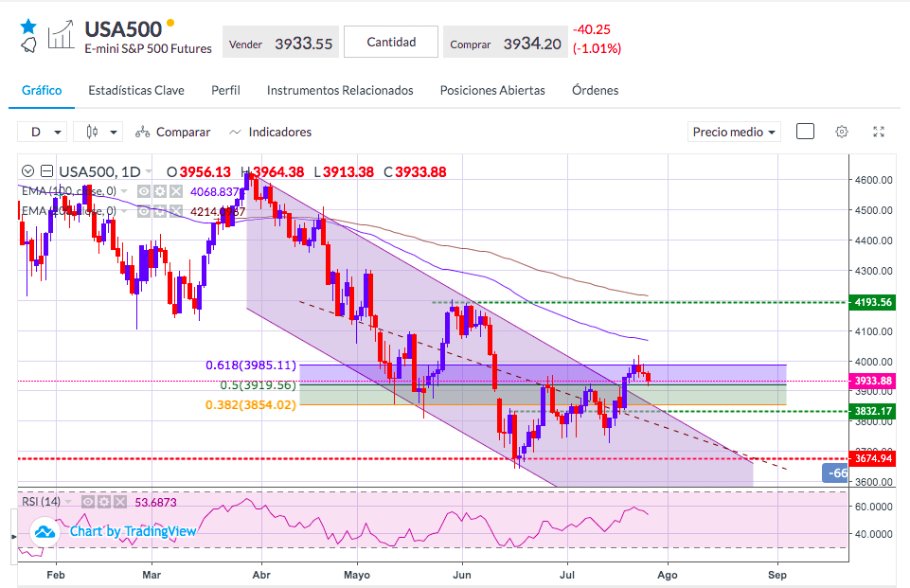Open the Posiciones Abiertas tab
This screenshot has width=910, height=588.
492,91
